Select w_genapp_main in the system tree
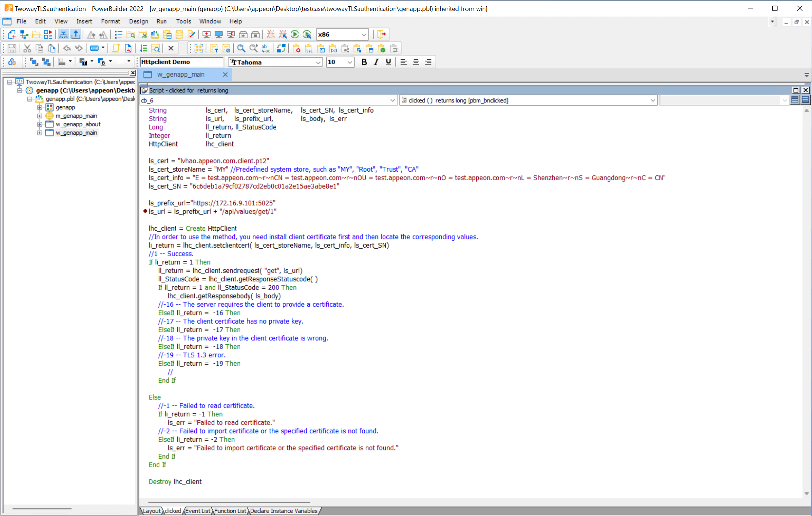The height and width of the screenshot is (516, 812). [x=76, y=133]
